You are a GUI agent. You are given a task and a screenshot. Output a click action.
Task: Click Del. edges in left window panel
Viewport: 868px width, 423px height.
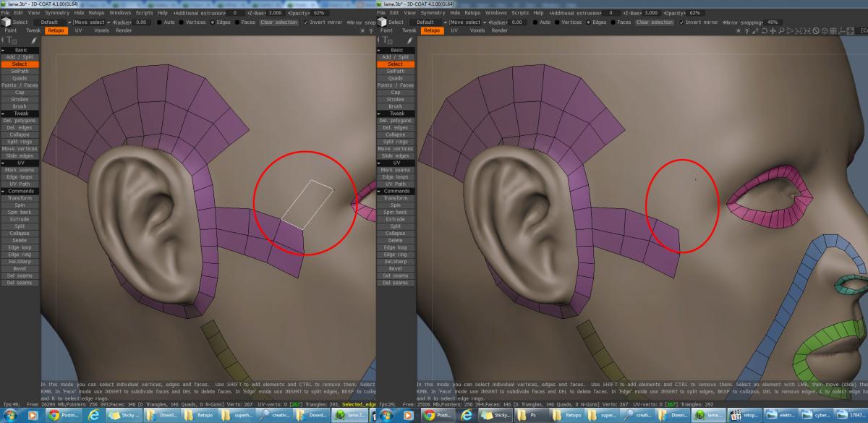(20, 127)
